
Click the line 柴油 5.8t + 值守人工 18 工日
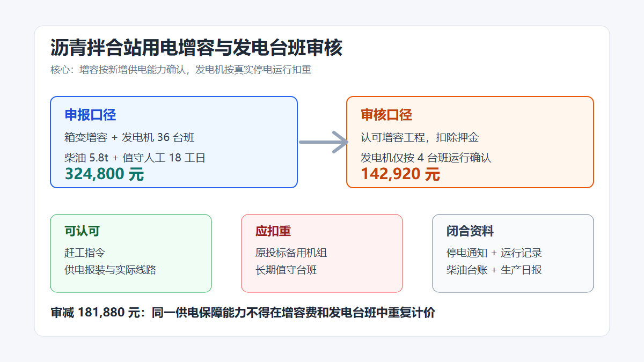click(x=135, y=158)
